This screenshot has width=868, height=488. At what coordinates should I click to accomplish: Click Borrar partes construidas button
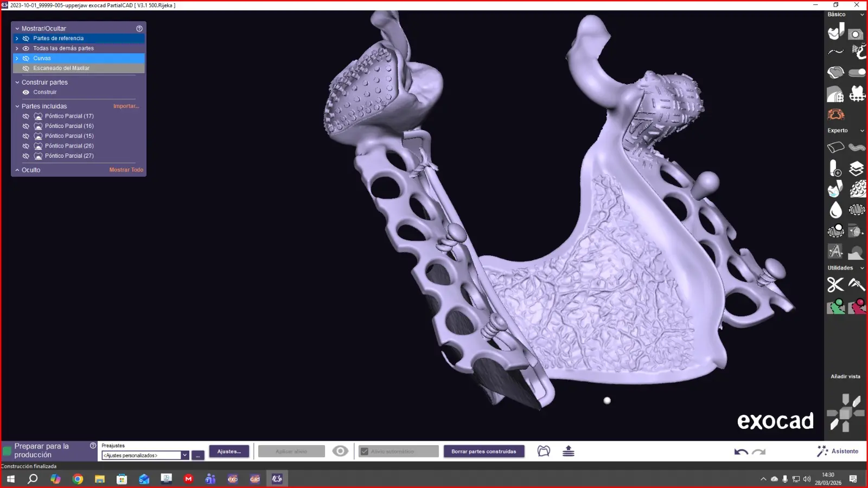pyautogui.click(x=484, y=451)
